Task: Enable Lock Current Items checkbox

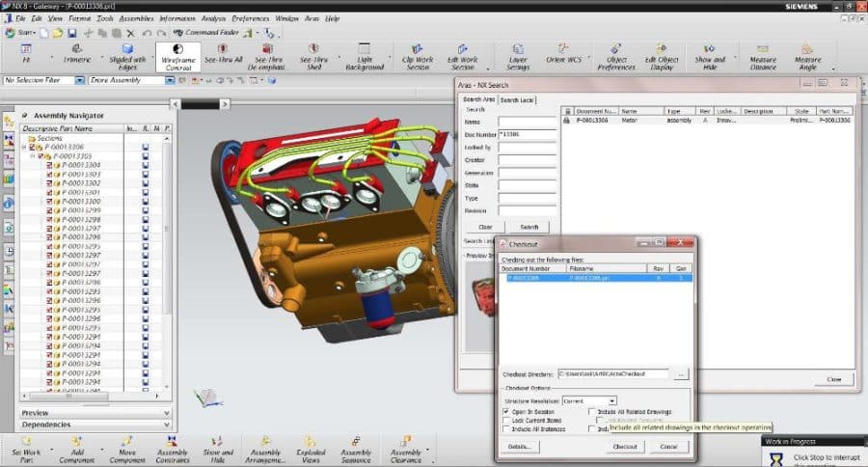Action: pyautogui.click(x=506, y=421)
